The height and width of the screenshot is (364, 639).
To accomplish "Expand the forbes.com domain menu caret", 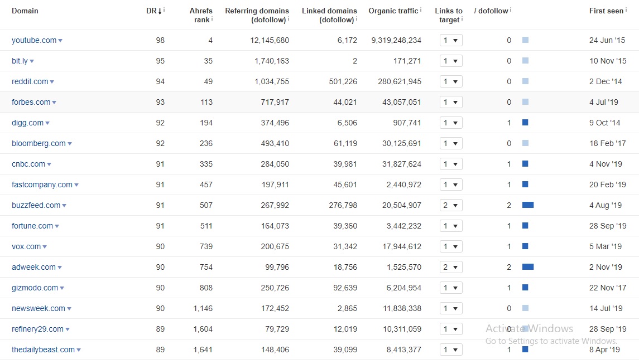I will click(x=54, y=103).
